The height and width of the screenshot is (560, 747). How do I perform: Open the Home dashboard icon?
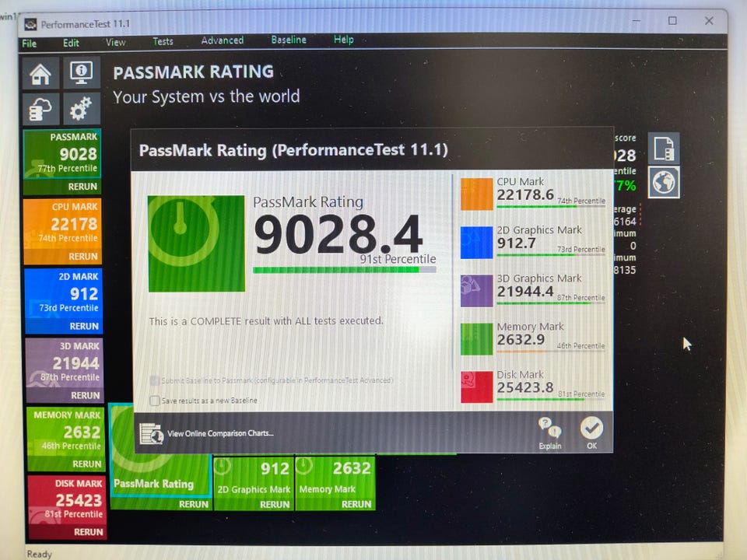coord(40,74)
